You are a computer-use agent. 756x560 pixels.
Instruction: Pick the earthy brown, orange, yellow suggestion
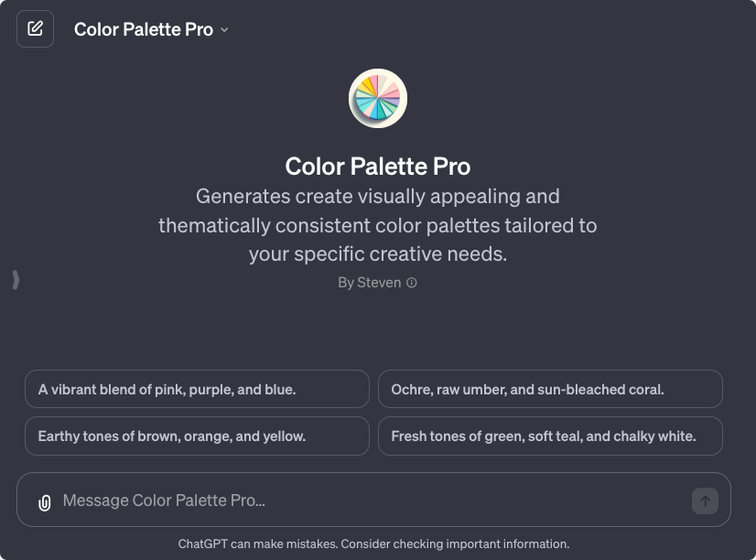199,436
